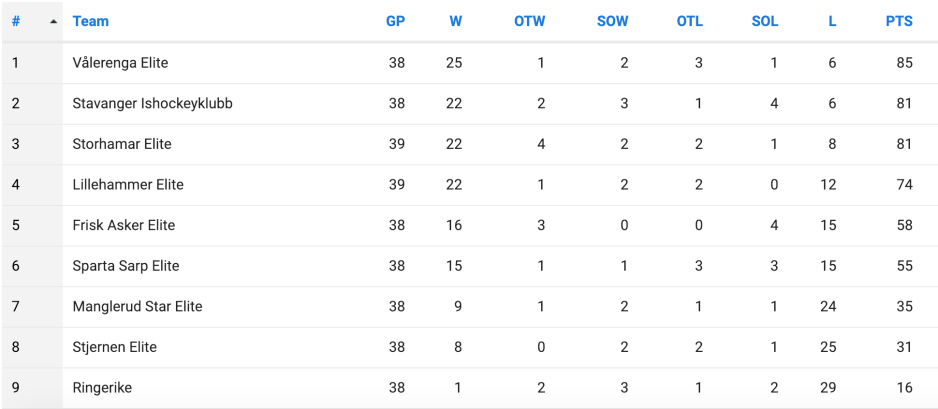
Task: Sort by SOL column header
Action: [x=764, y=21]
